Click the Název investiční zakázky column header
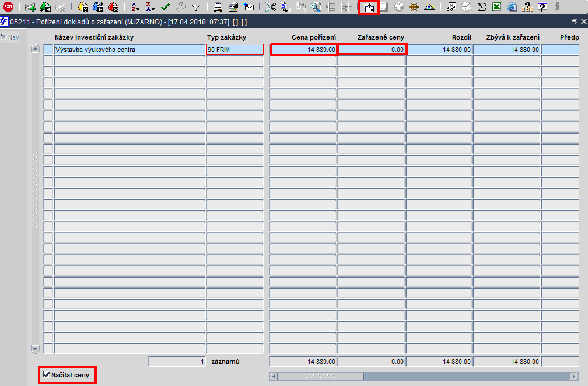The height and width of the screenshot is (386, 588). (94, 37)
